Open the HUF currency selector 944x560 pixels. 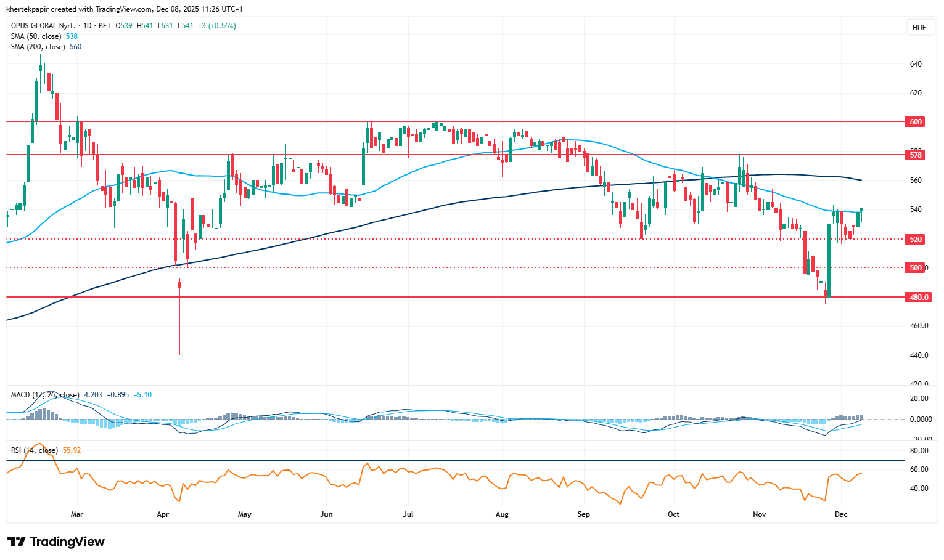coord(919,28)
